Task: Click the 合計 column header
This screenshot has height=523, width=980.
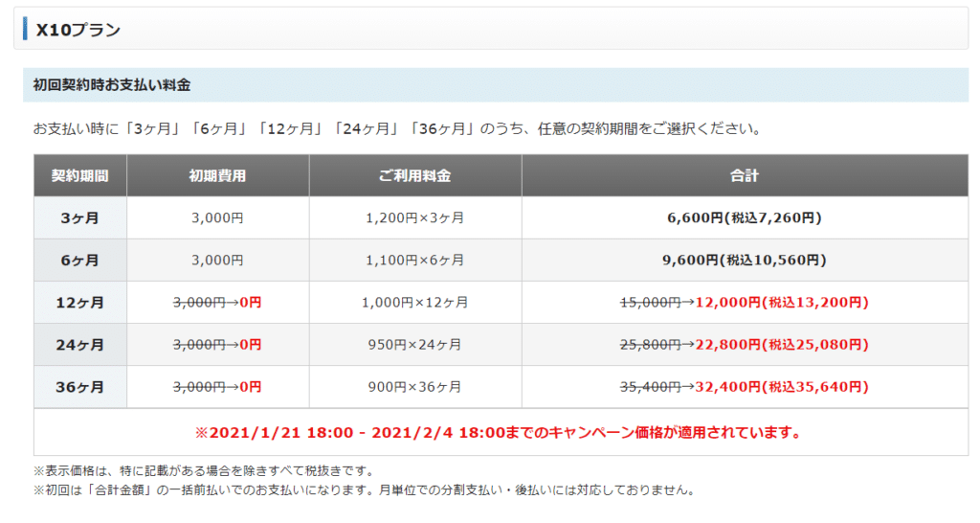Action: click(745, 176)
